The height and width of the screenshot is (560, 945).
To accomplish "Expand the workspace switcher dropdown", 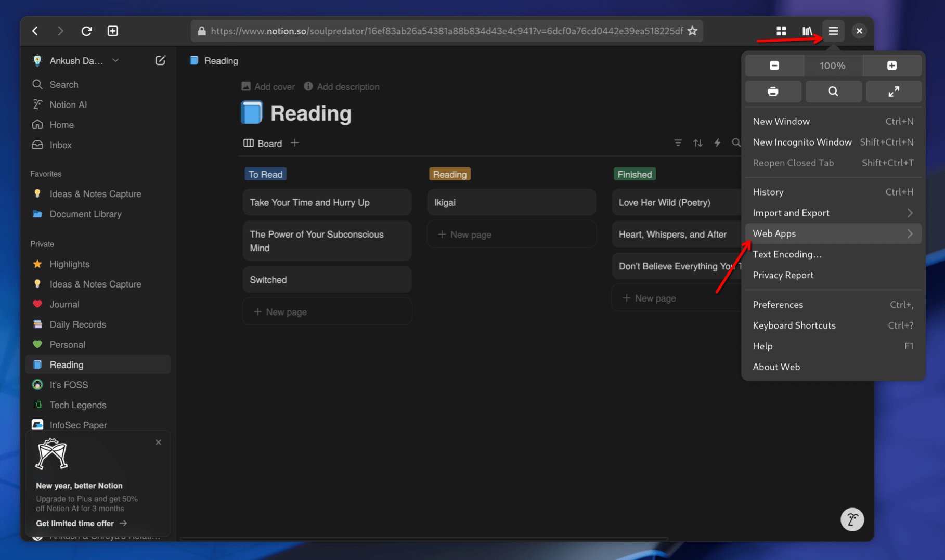I will 115,60.
